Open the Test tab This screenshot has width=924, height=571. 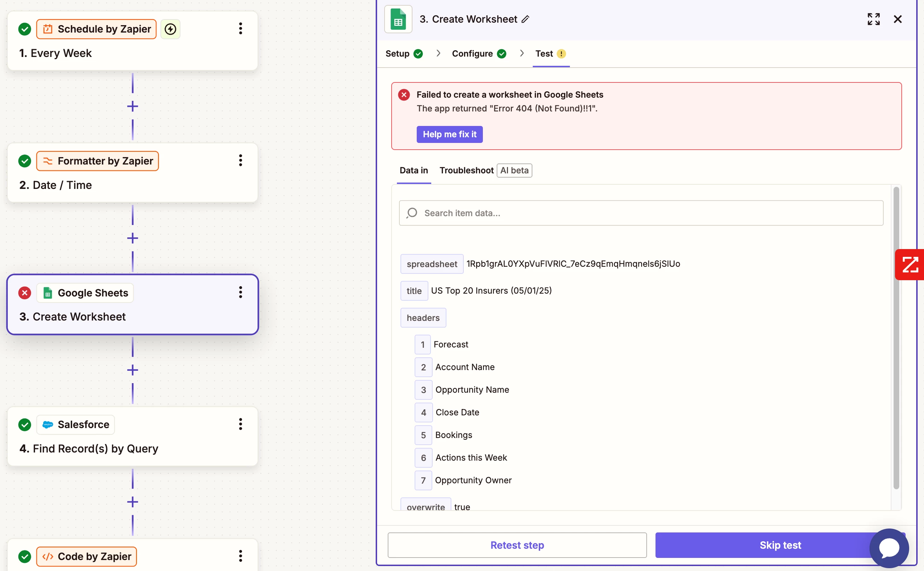click(550, 54)
